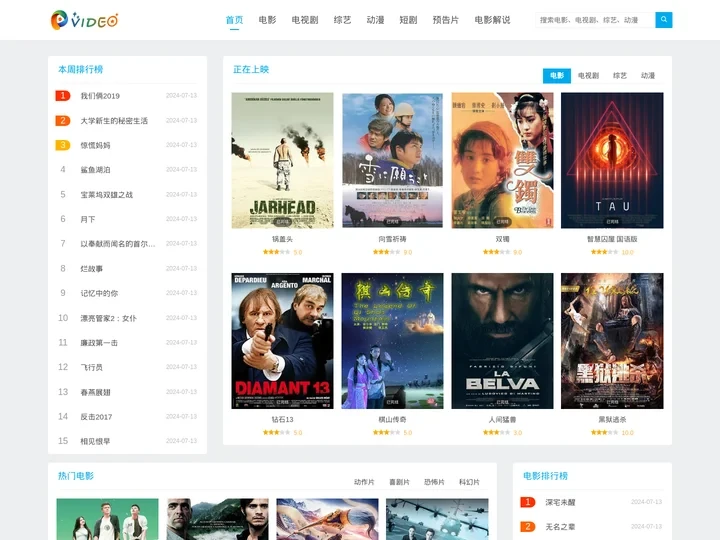Screen dimensions: 720x540
Task: Open the Jarhead movie poster
Action: pyautogui.click(x=282, y=160)
